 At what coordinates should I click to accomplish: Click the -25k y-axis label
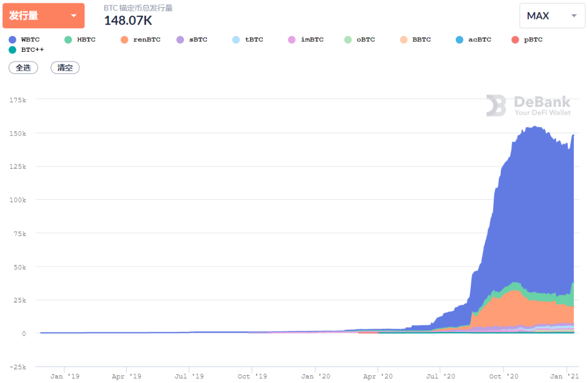click(x=17, y=367)
